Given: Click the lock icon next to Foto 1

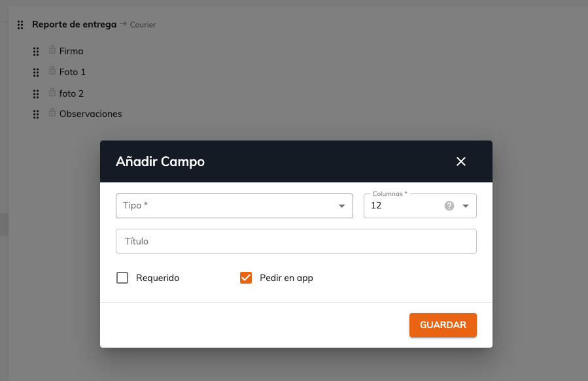Looking at the screenshot, I should coord(52,71).
